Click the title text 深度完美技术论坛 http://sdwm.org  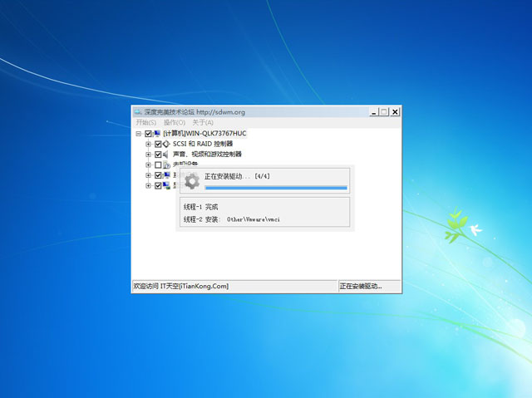pyautogui.click(x=195, y=112)
